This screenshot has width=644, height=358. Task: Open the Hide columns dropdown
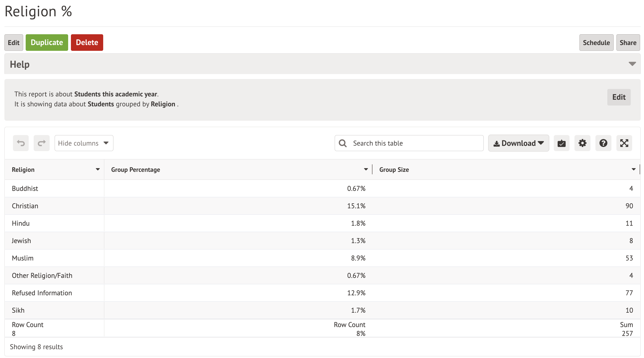84,143
